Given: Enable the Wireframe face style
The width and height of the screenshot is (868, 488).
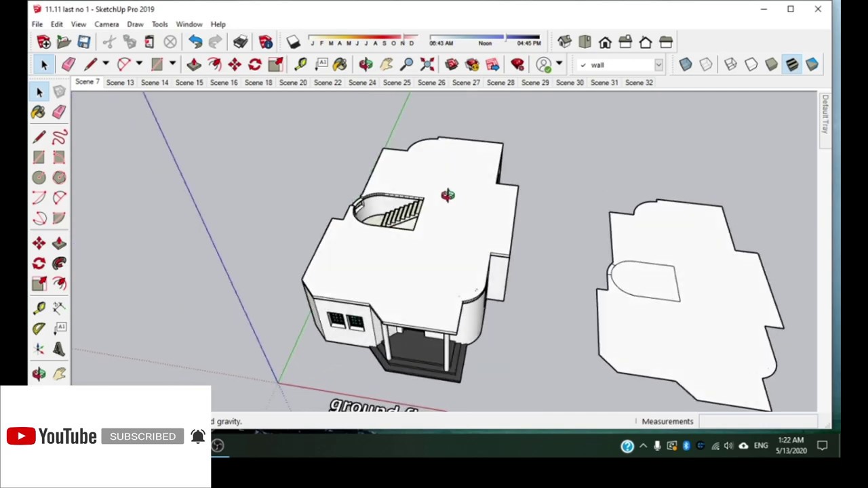Looking at the screenshot, I should click(x=730, y=64).
